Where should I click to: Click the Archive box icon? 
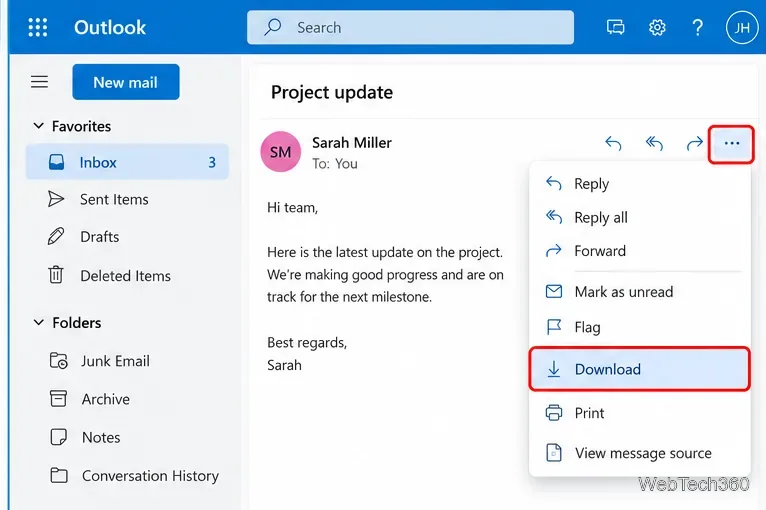58,398
